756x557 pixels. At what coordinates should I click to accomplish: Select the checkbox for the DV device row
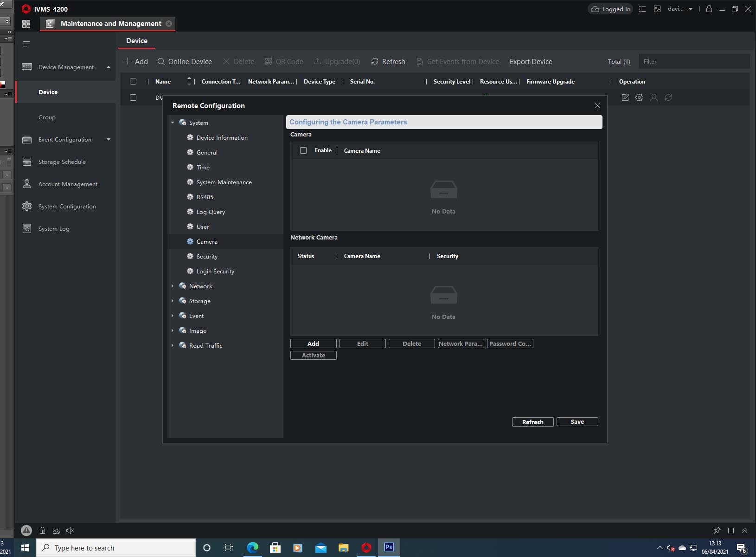click(133, 97)
